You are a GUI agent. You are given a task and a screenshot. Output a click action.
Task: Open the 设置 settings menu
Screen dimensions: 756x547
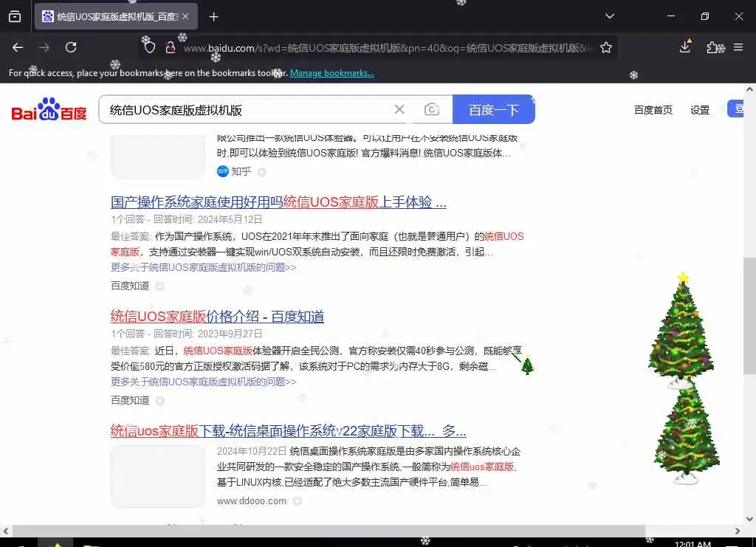coord(700,110)
